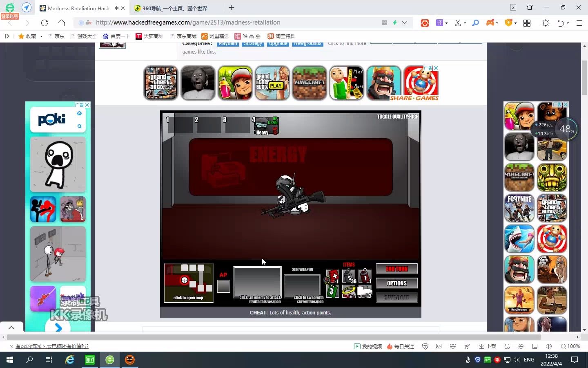
Task: Click the Poki ad home icon
Action: (80, 113)
